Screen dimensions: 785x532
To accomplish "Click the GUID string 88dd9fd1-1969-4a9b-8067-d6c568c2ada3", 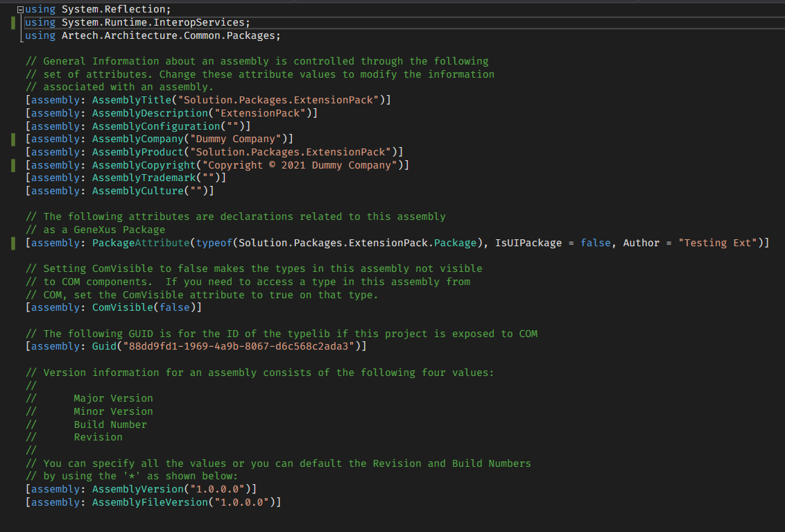I will coord(239,346).
